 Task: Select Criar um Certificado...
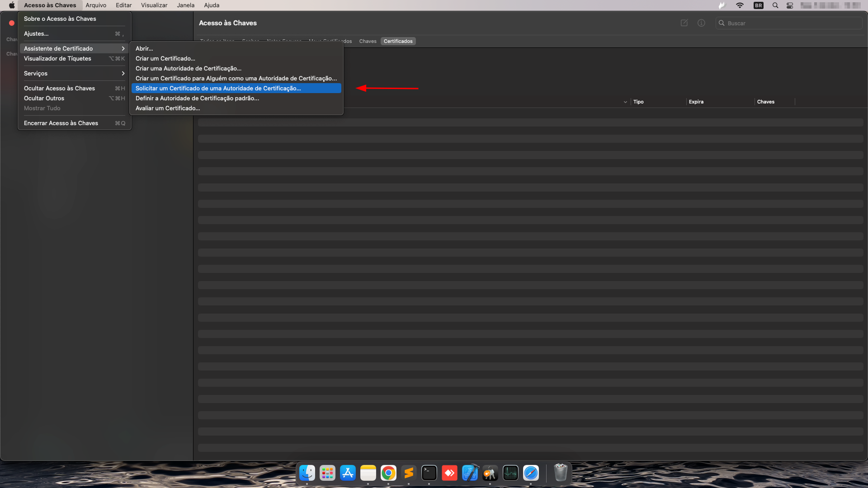236,58
